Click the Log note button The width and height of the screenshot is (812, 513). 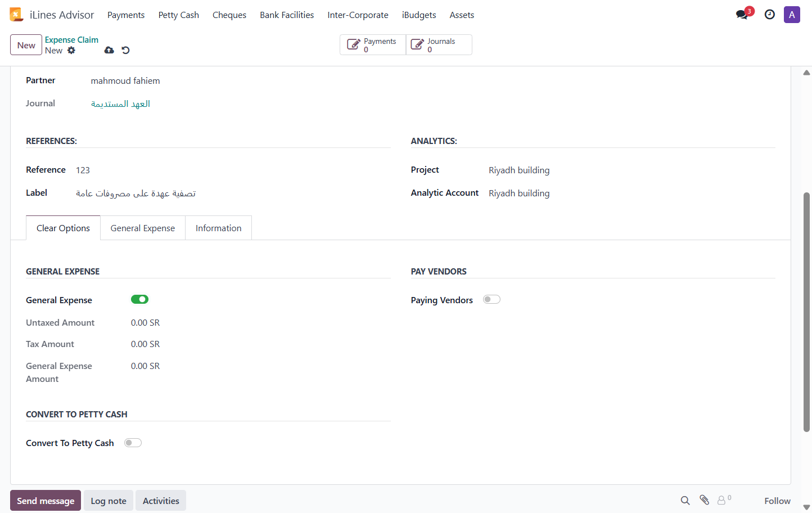click(109, 501)
